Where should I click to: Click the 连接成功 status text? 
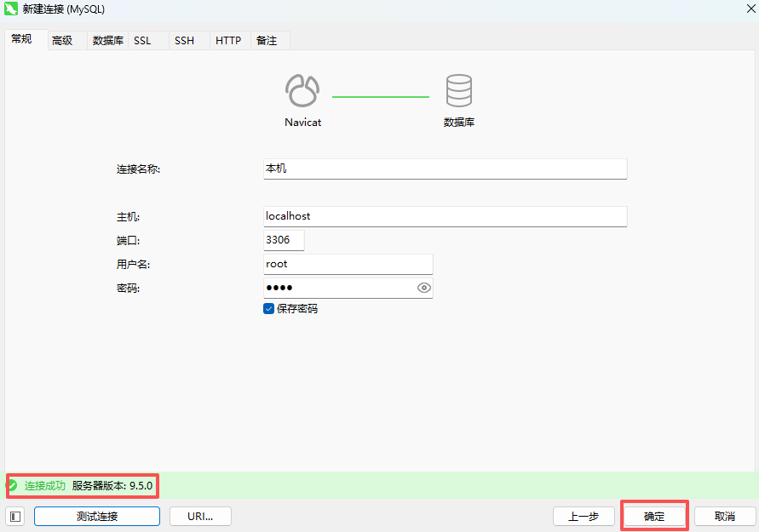[x=45, y=485]
